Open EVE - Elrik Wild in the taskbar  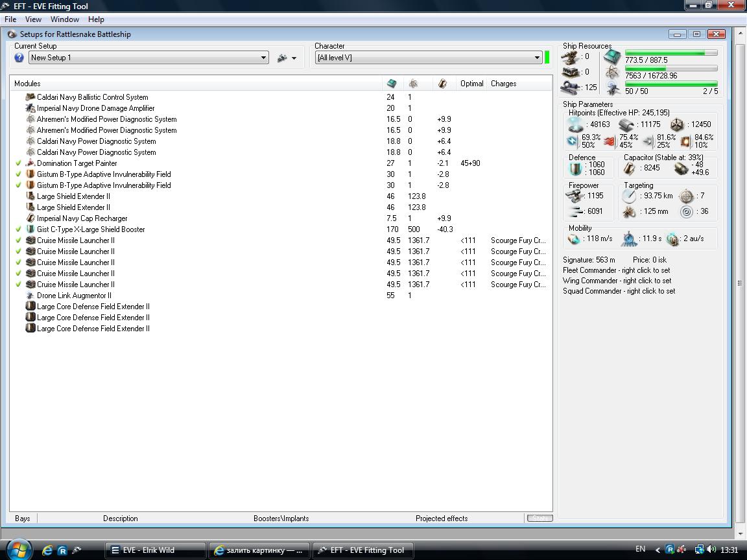[x=155, y=550]
